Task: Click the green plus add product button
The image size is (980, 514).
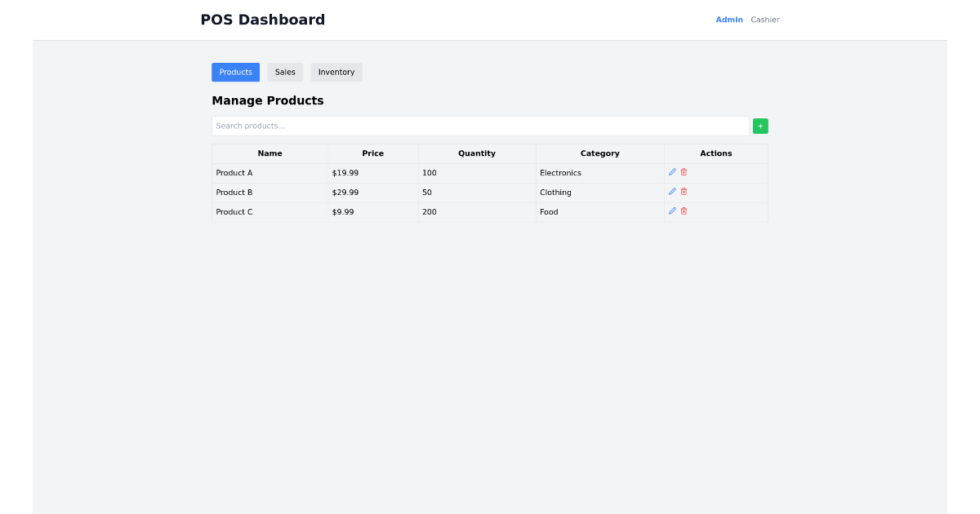Action: (x=759, y=126)
